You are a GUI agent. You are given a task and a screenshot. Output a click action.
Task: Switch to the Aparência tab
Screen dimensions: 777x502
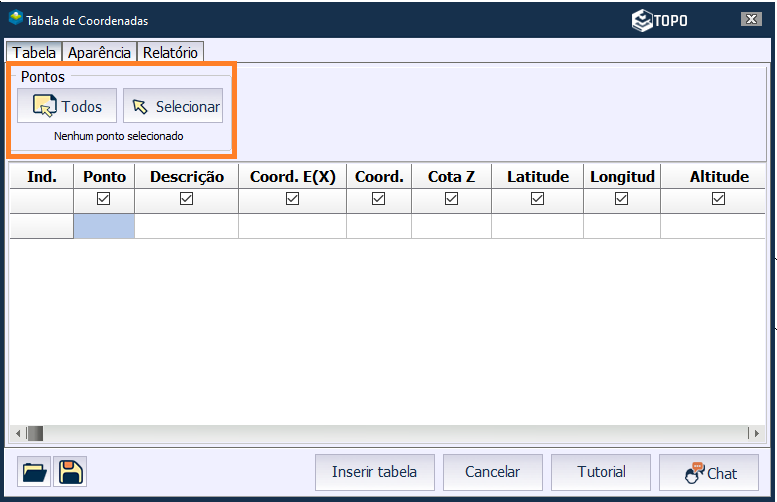coord(99,53)
